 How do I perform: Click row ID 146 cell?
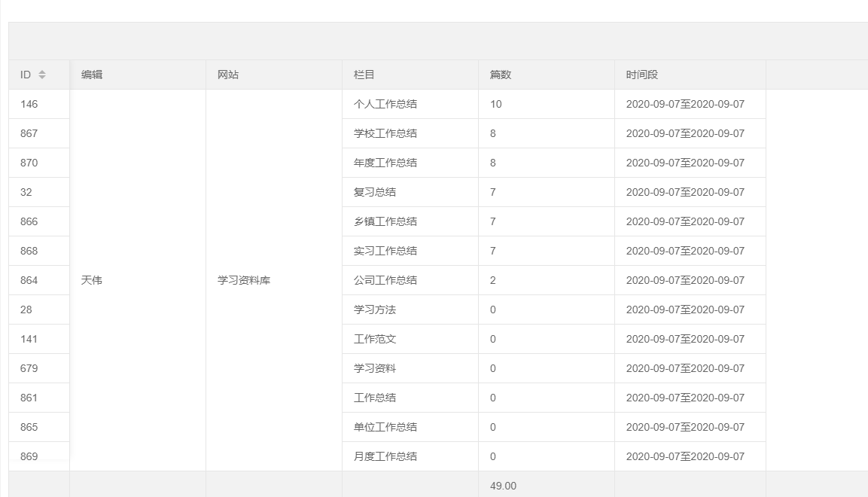pyautogui.click(x=29, y=104)
